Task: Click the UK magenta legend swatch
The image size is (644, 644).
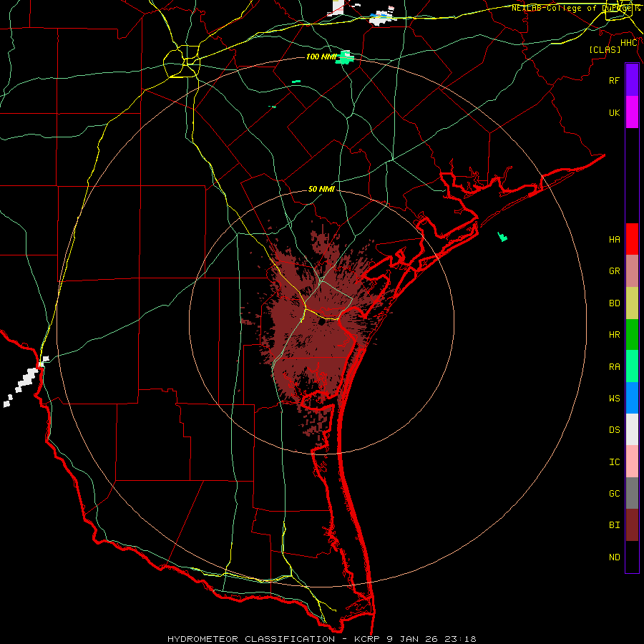Action: coord(632,112)
